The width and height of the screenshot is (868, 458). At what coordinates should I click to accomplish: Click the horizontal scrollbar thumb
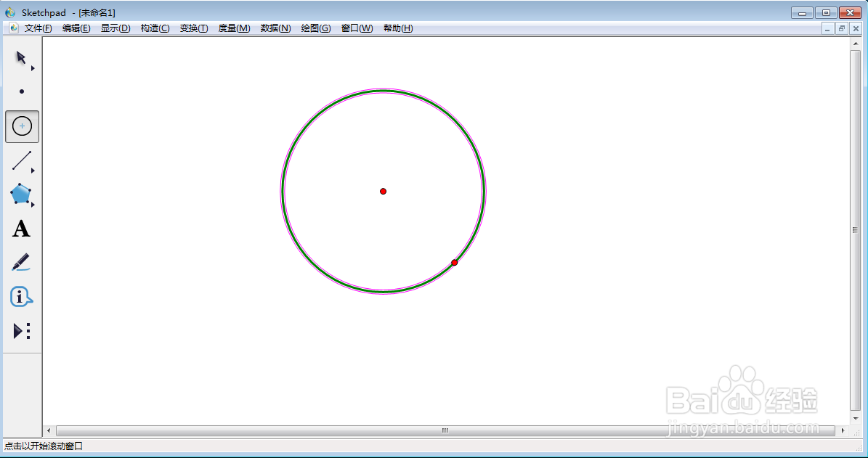[445, 430]
